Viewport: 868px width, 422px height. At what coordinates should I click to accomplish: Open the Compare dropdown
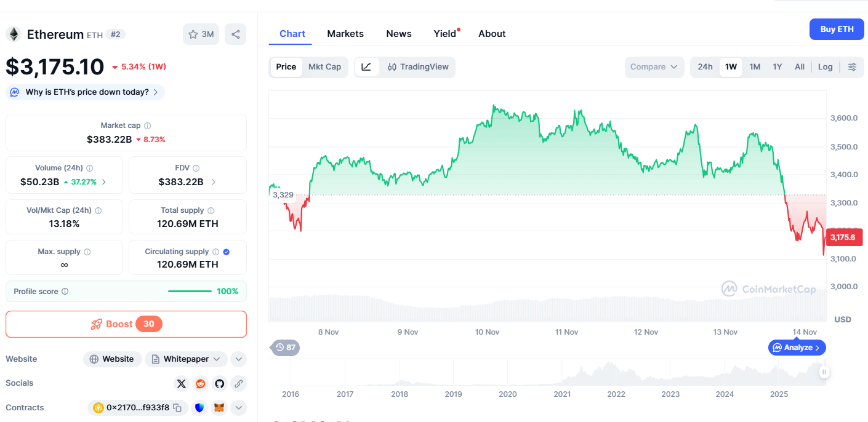pyautogui.click(x=654, y=67)
